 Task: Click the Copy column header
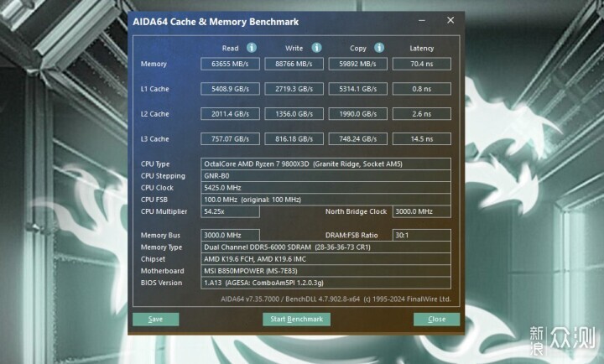coord(358,49)
